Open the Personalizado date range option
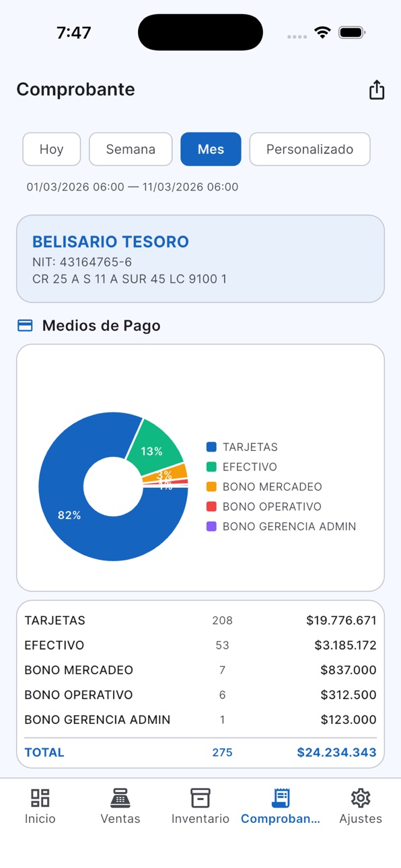The height and width of the screenshot is (868, 401). coord(309,149)
